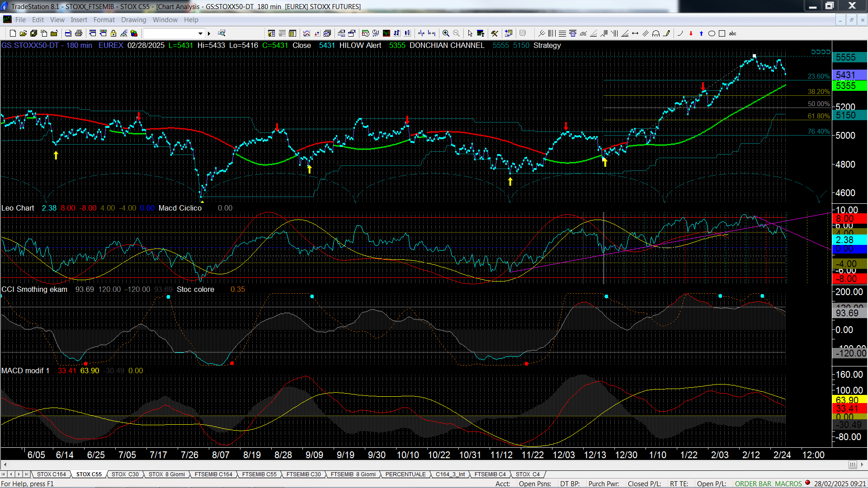Switch to the FTSEMIB C30 tab
The height and width of the screenshot is (488, 868).
(x=303, y=474)
